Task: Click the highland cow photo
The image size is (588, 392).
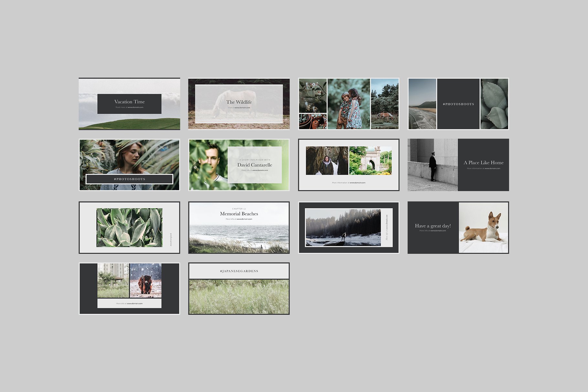Action: point(145,280)
